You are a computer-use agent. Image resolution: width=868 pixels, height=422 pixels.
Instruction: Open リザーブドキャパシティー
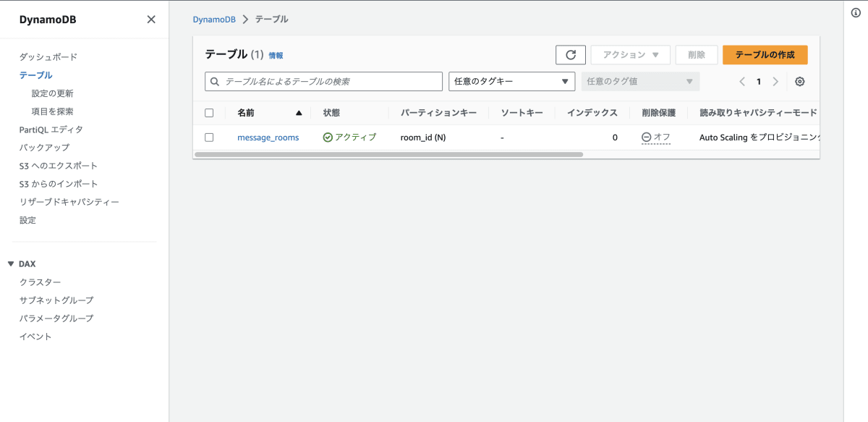pyautogui.click(x=69, y=202)
